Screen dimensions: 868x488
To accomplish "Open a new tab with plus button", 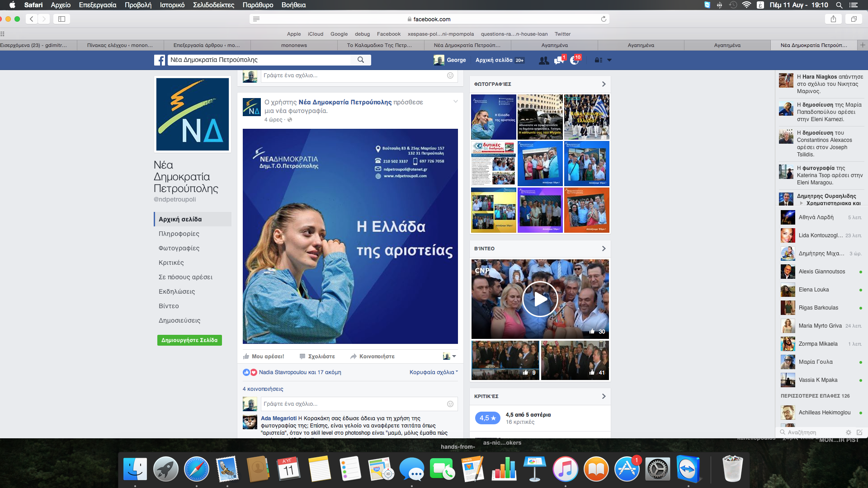I will click(863, 45).
